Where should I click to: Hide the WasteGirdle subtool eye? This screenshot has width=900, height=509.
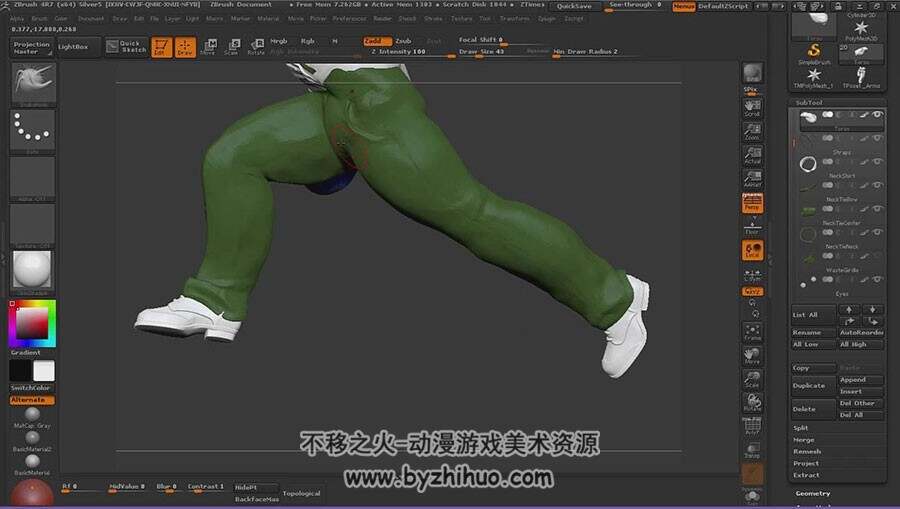pyautogui.click(x=877, y=256)
